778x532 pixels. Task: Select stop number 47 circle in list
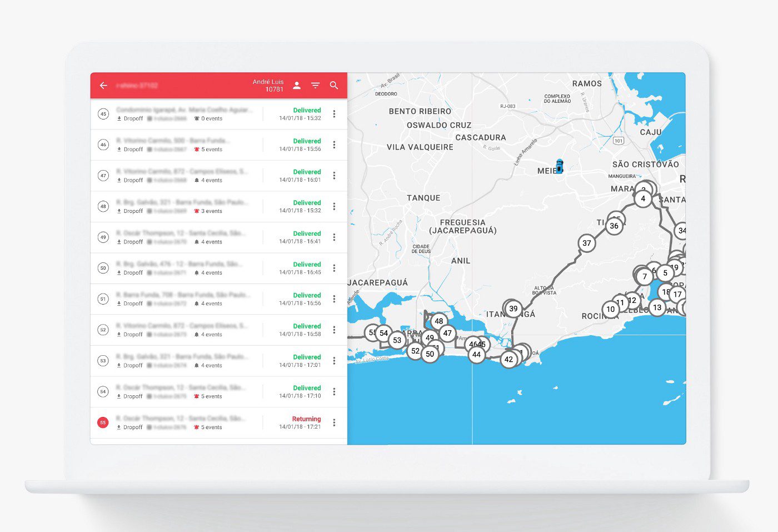103,176
